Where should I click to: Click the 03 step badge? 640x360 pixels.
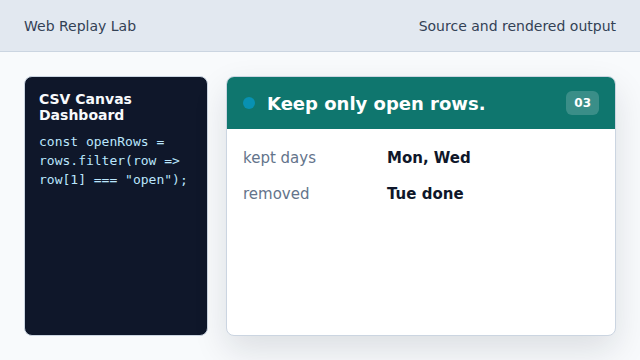[582, 103]
